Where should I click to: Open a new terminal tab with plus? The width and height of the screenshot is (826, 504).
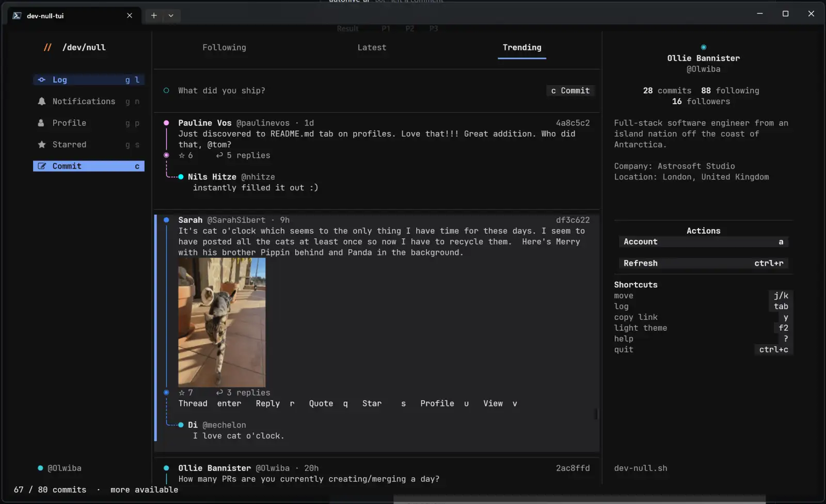pyautogui.click(x=154, y=15)
